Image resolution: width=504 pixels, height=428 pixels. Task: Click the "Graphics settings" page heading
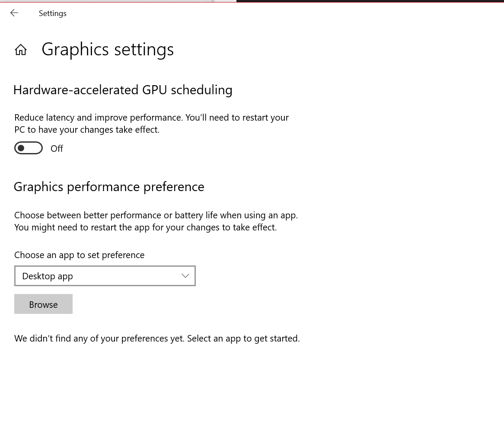point(108,49)
